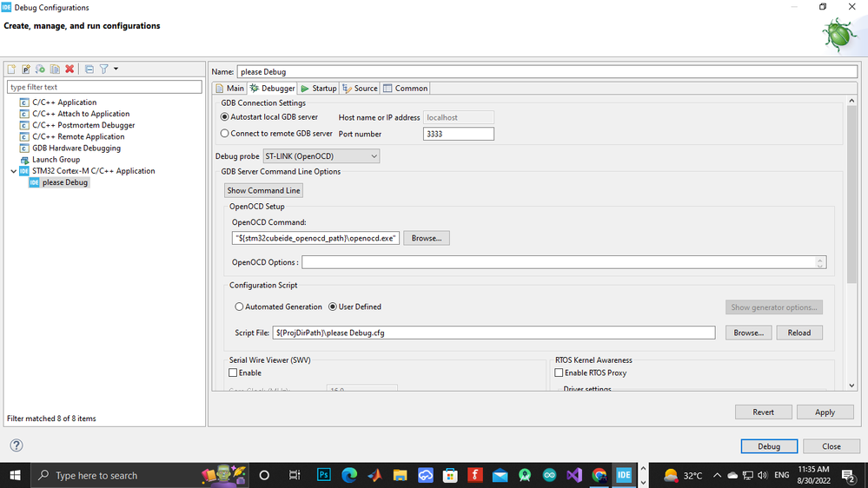Open MATLAB from taskbar
The width and height of the screenshot is (868, 488).
pyautogui.click(x=374, y=475)
